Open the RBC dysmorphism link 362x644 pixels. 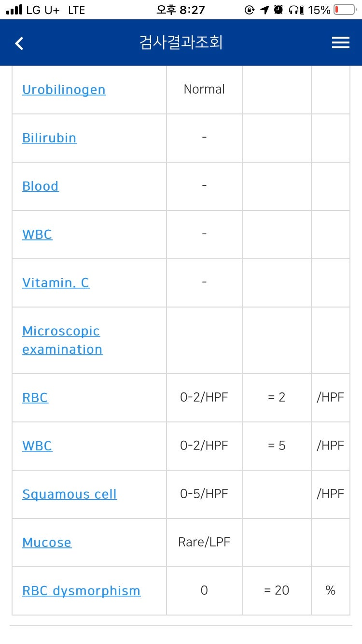coord(82,591)
